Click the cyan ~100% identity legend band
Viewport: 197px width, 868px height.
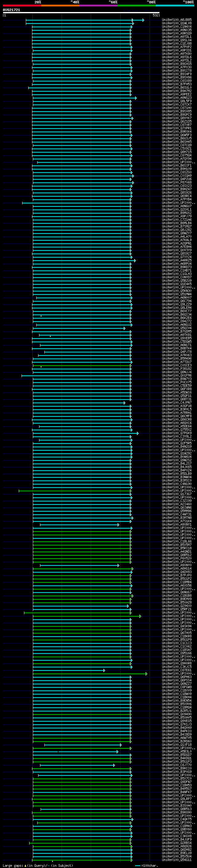175,6
